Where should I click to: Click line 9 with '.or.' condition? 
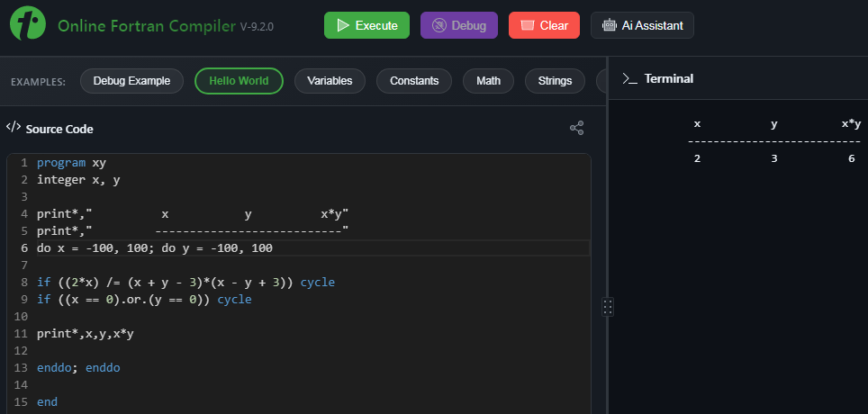click(x=144, y=300)
